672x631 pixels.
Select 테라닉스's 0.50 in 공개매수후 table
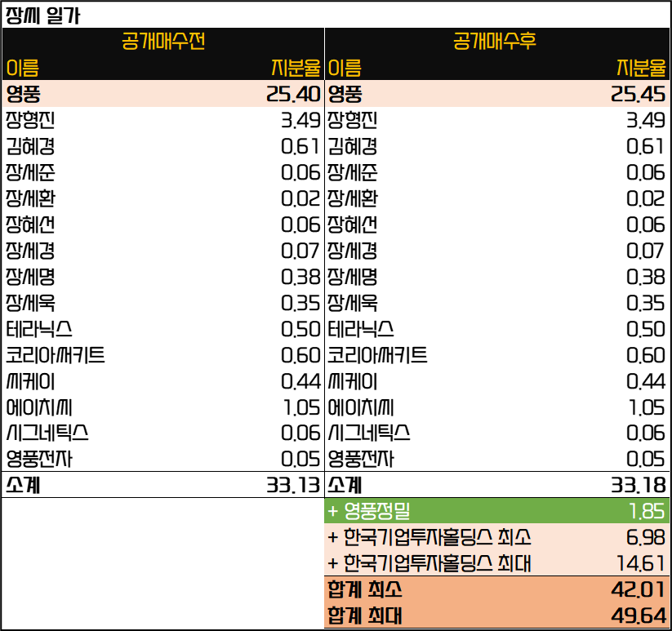pyautogui.click(x=646, y=329)
